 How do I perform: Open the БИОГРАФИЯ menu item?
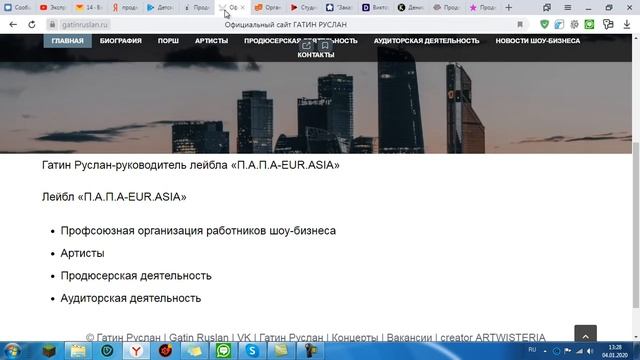121,41
